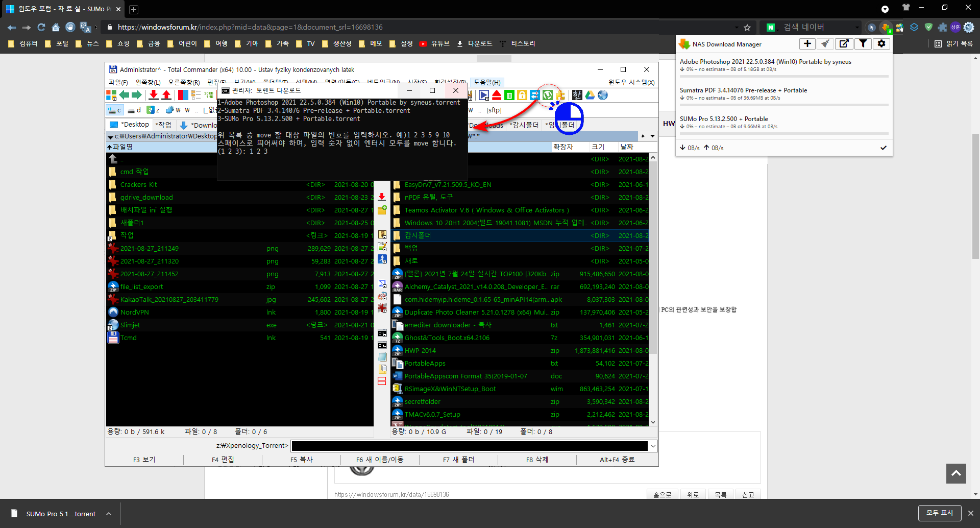Click Total Commander green forward arrow
The width and height of the screenshot is (980, 528).
[x=136, y=95]
